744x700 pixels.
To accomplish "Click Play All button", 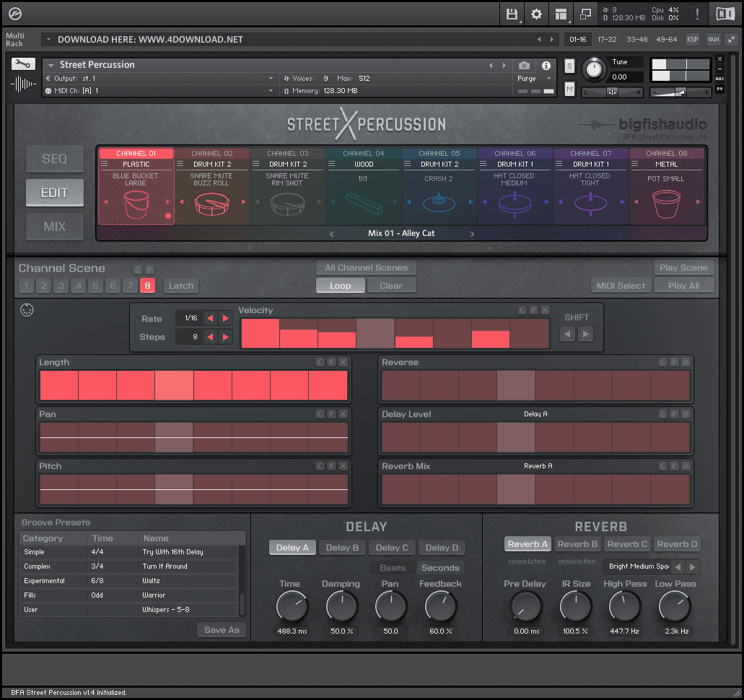I will tap(683, 286).
